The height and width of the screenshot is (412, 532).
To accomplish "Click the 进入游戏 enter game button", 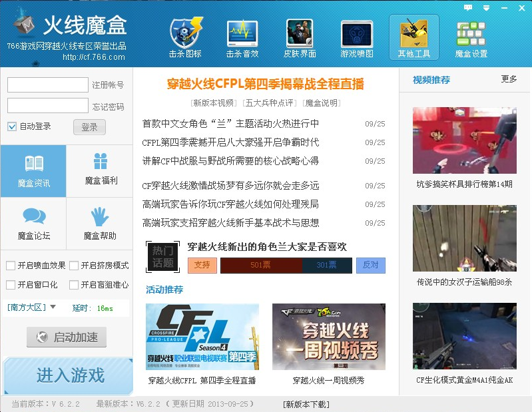I will [x=68, y=375].
